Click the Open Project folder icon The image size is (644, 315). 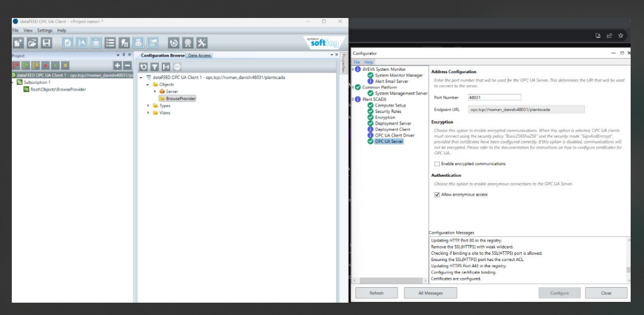[x=32, y=43]
